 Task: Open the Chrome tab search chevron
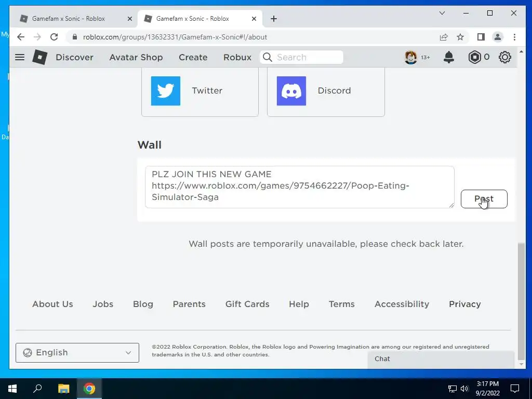tap(442, 13)
